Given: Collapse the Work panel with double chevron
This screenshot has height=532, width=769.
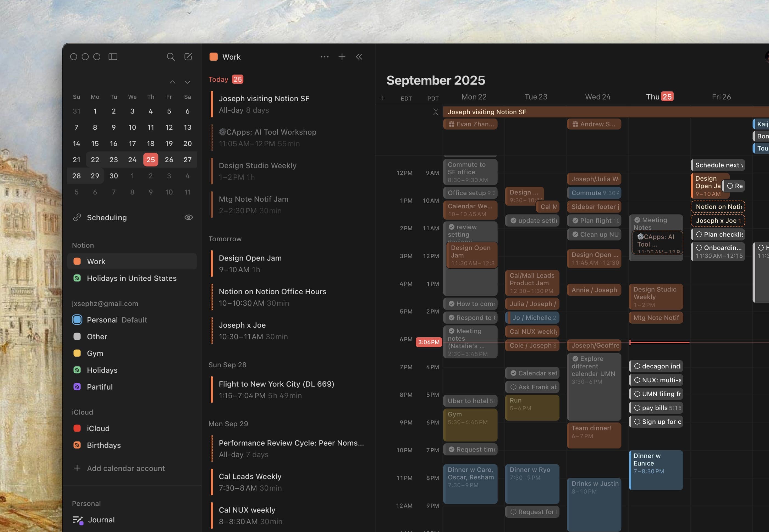Looking at the screenshot, I should (x=359, y=57).
